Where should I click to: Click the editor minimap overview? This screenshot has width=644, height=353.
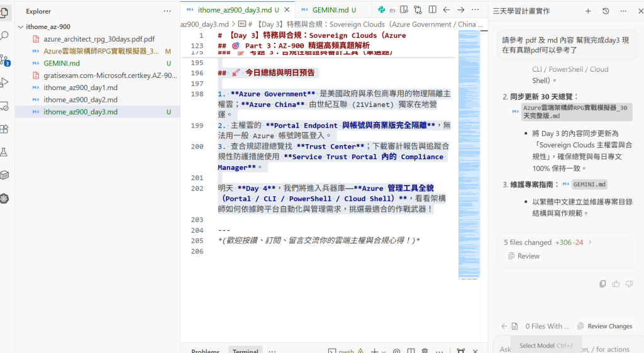(x=469, y=155)
